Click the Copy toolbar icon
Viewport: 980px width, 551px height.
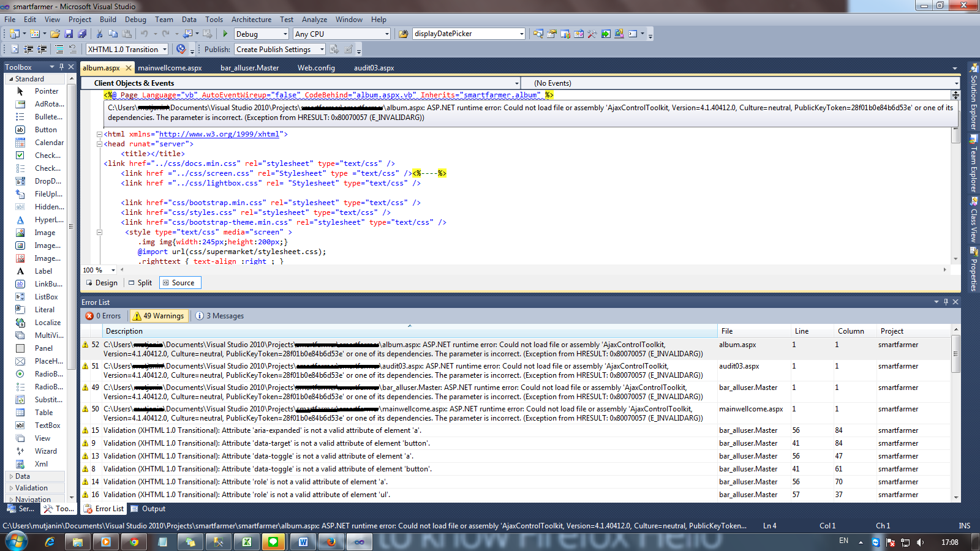tap(113, 34)
